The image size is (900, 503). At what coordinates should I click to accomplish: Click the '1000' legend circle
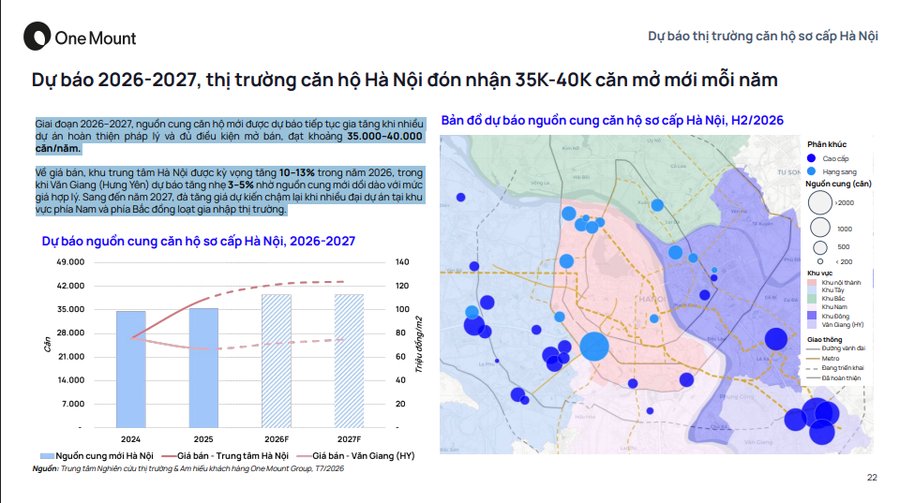point(820,227)
